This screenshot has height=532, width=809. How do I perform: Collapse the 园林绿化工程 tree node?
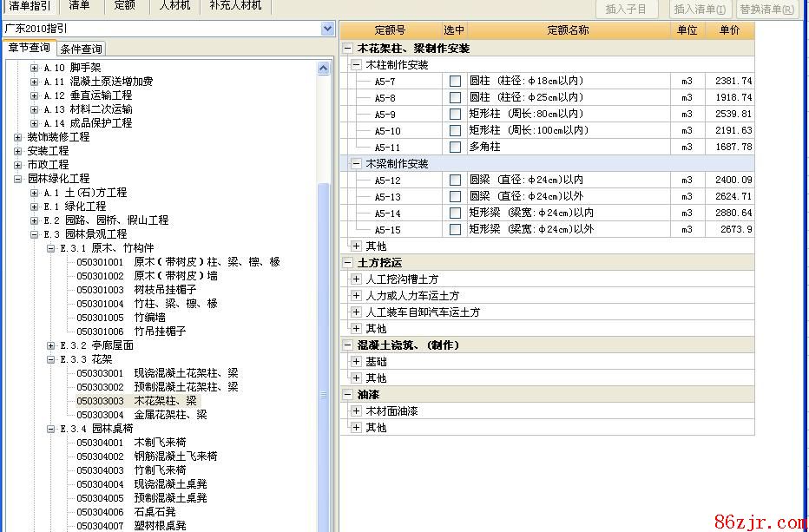click(x=18, y=179)
